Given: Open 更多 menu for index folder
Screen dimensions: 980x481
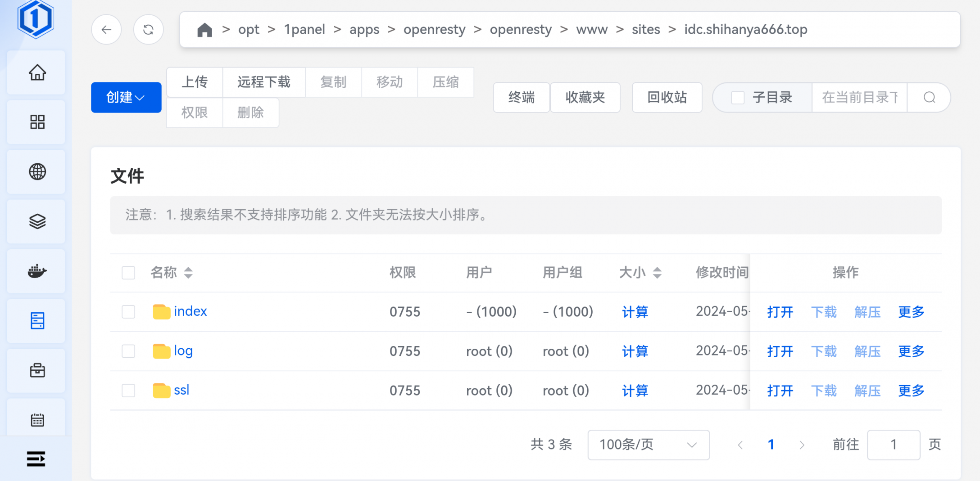Looking at the screenshot, I should pos(911,312).
